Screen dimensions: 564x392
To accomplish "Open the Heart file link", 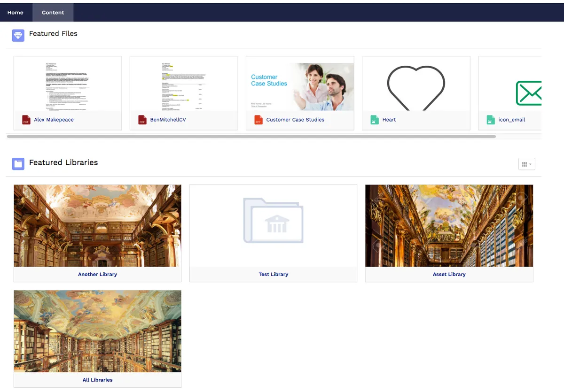I will [x=389, y=120].
